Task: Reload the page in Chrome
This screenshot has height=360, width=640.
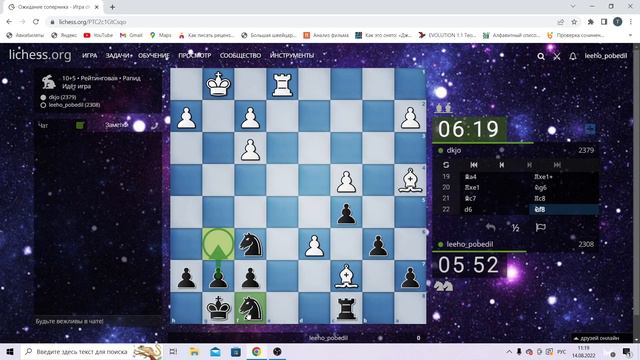Action: 36,22
